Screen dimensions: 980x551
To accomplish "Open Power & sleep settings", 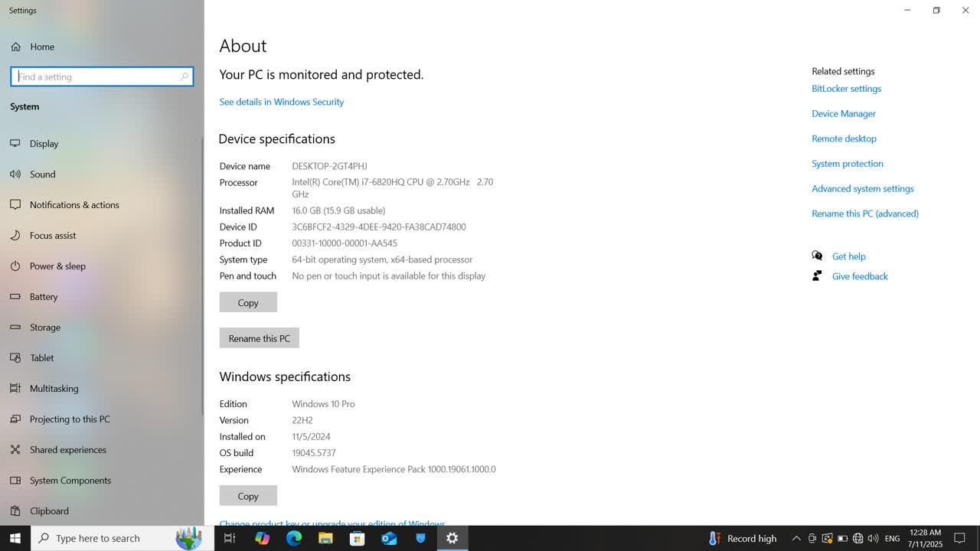I will pyautogui.click(x=57, y=266).
